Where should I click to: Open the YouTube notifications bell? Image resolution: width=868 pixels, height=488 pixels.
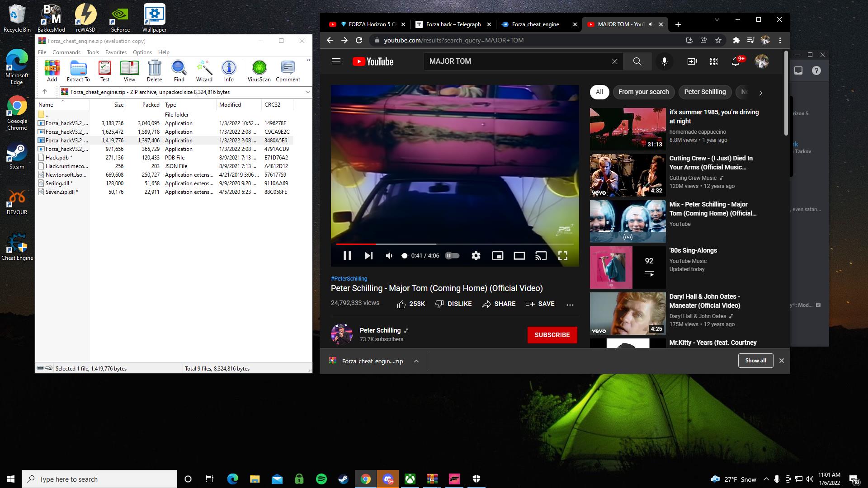pyautogui.click(x=736, y=61)
